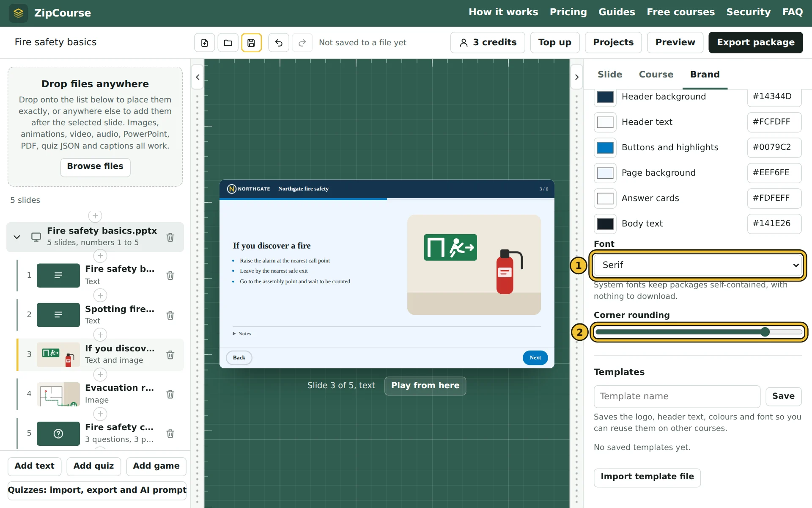Image resolution: width=812 pixels, height=508 pixels.
Task: Switch to the Course tab
Action: (656, 75)
